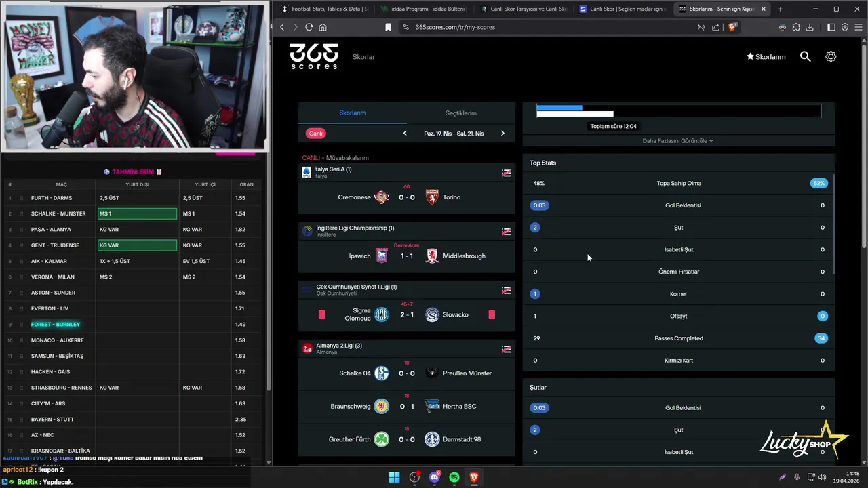The image size is (868, 488).
Task: Open the 365Scores search icon
Action: [x=805, y=57]
